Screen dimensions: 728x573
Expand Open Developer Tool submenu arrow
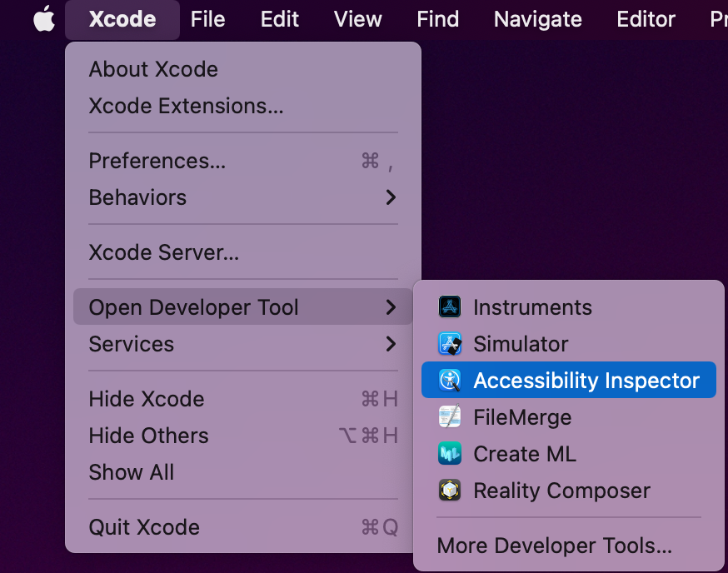click(x=391, y=307)
